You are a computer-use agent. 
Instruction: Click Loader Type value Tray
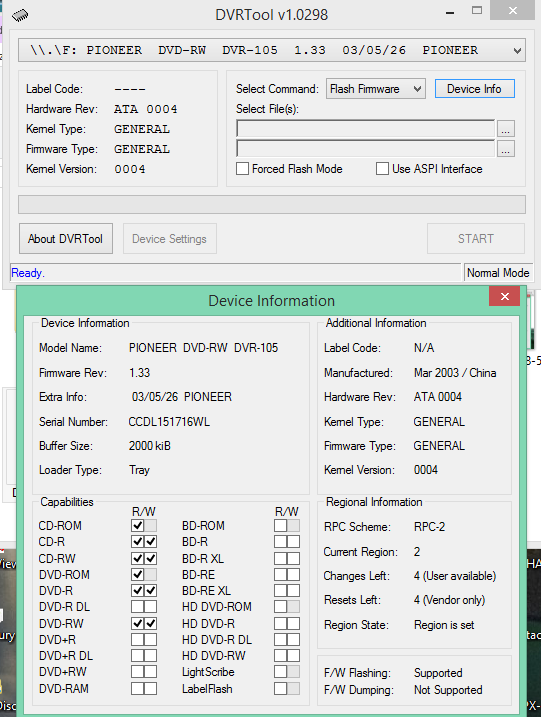tap(139, 470)
